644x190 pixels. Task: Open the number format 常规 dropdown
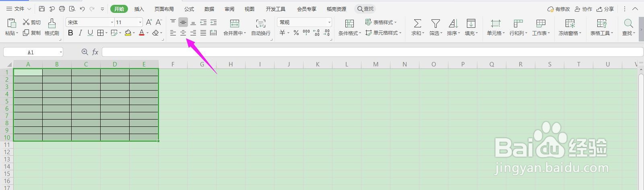point(329,23)
